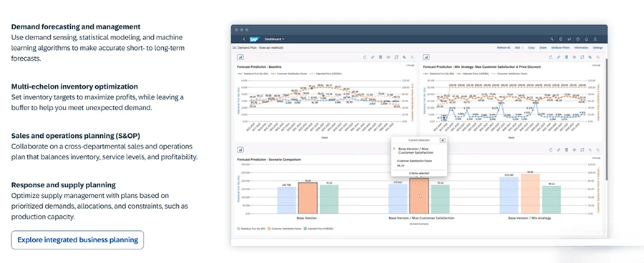
Task: Open Settings in the dashboard toolbar
Action: tap(598, 48)
